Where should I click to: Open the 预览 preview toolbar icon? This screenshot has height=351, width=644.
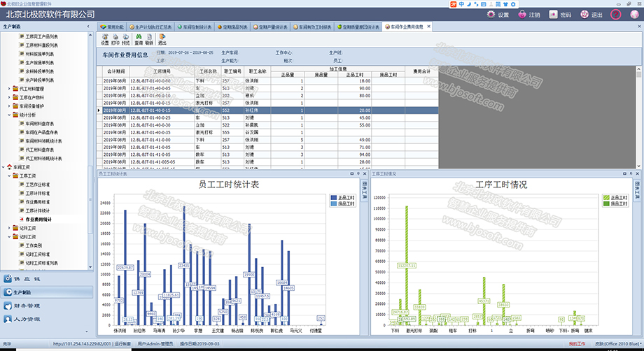point(126,39)
